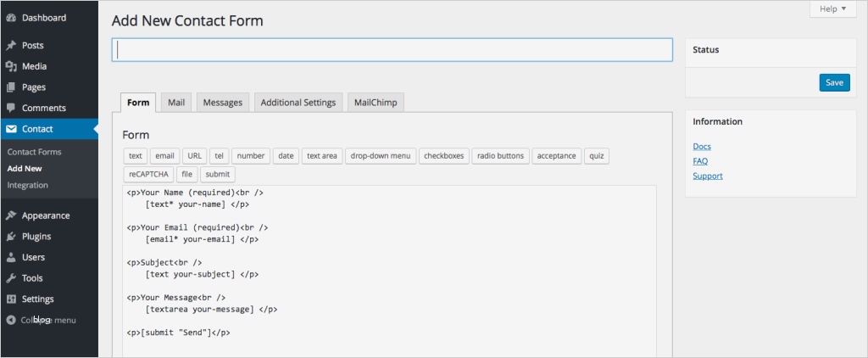Screen dimensions: 868x358
Task: Switch to the MailChimp tab
Action: click(x=376, y=103)
